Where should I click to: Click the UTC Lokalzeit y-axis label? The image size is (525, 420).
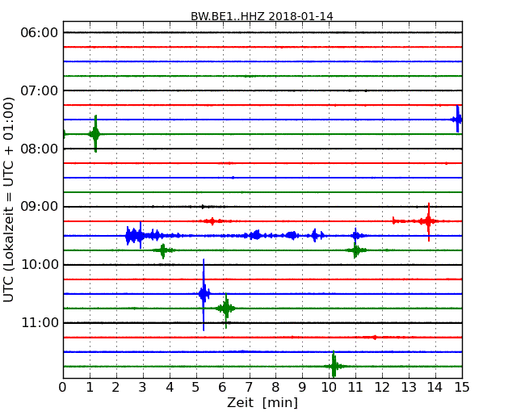tap(8, 199)
